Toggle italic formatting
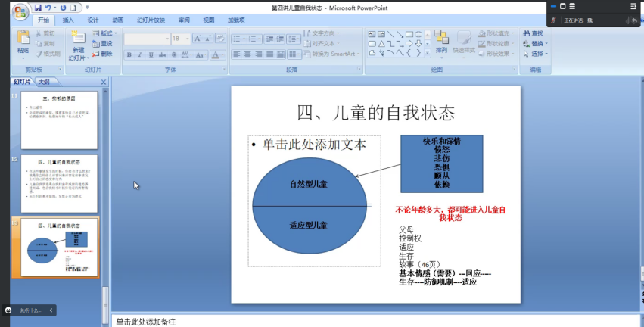 pos(140,54)
